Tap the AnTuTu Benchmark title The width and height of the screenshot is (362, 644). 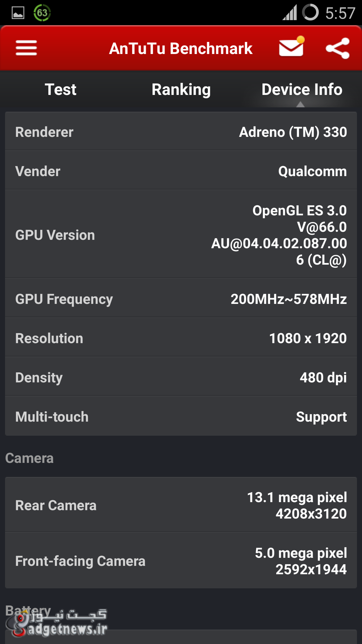[181, 48]
